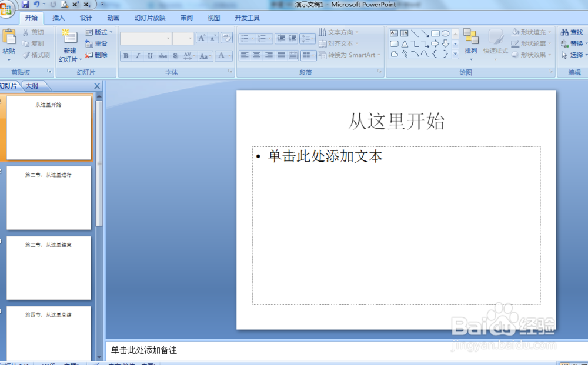This screenshot has height=365, width=588.
Task: Select the oval shape
Action: point(445,33)
